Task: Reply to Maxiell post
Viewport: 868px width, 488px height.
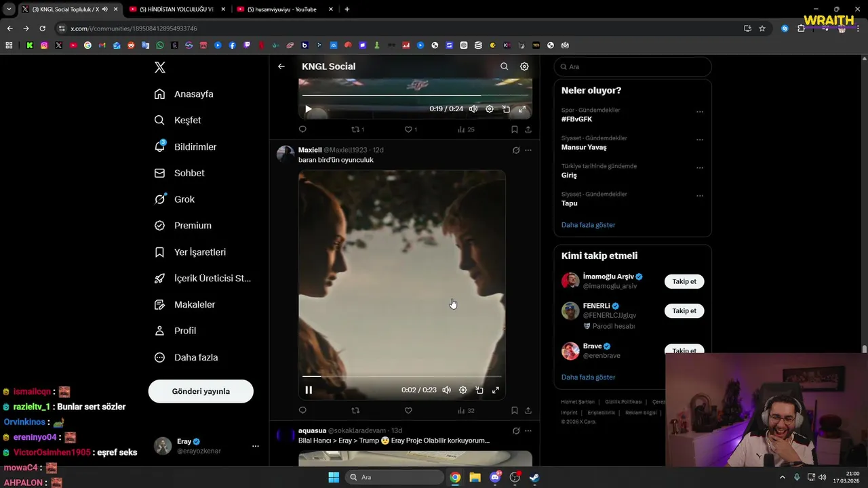Action: [x=302, y=410]
